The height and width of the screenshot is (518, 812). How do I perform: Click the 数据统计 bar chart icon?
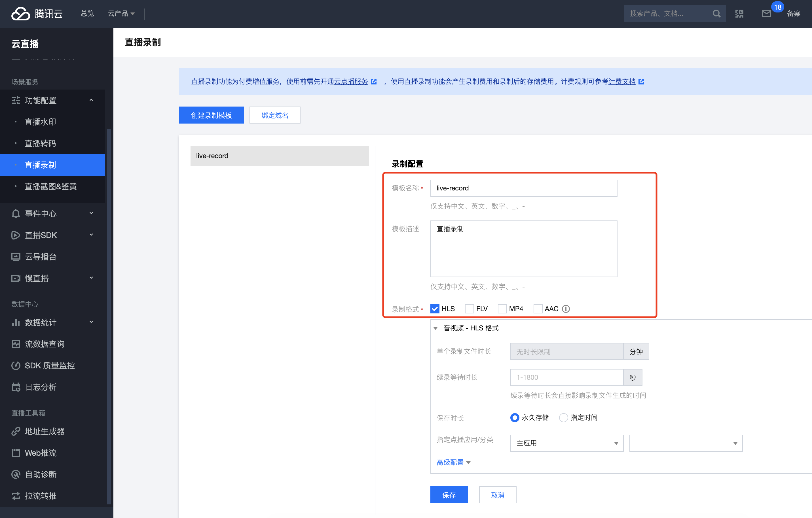coord(16,322)
